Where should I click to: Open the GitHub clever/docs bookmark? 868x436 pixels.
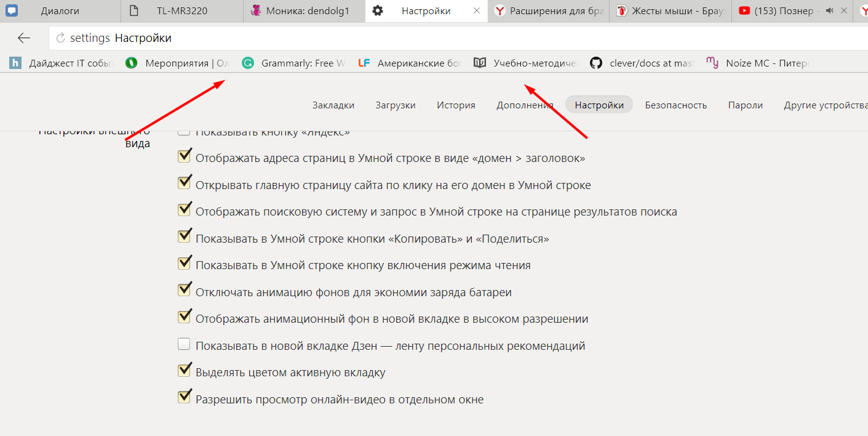pyautogui.click(x=642, y=63)
